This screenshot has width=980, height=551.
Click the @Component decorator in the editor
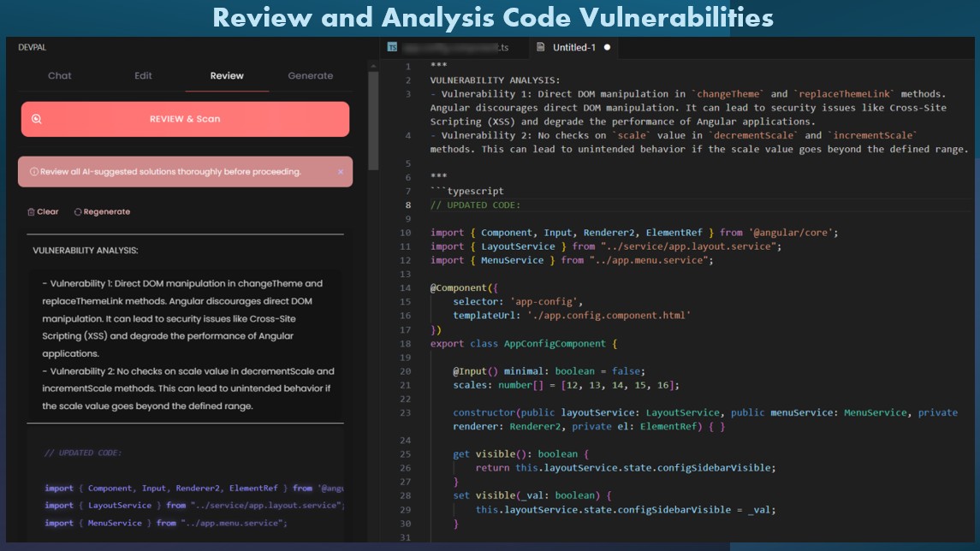coord(464,288)
